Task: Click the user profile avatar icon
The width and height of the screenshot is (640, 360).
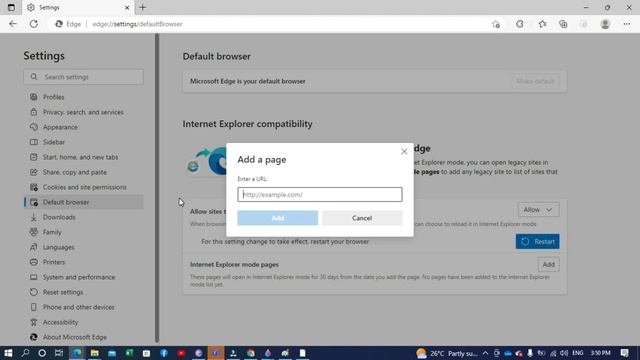Action: click(605, 24)
